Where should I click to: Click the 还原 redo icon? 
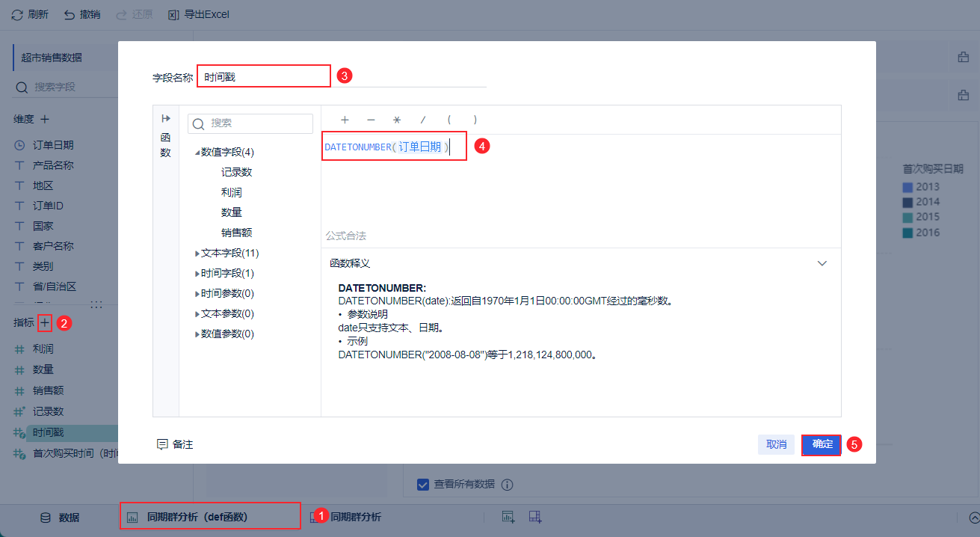click(x=122, y=14)
